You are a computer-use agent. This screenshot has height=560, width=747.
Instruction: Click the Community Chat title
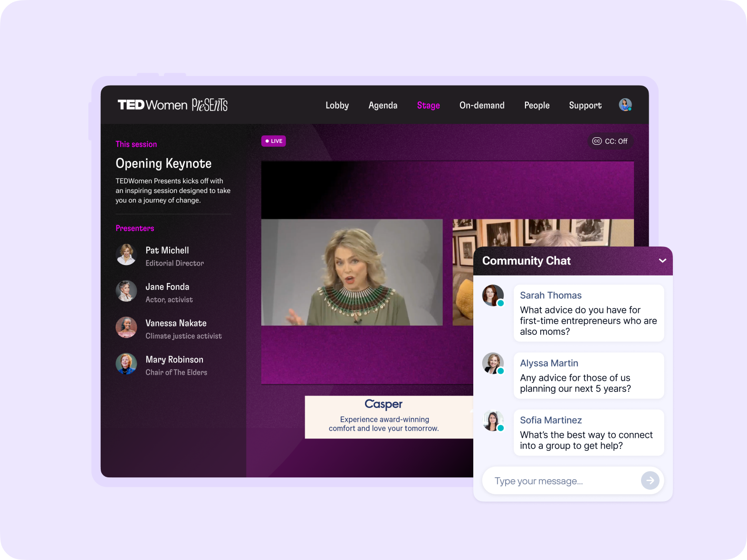527,261
